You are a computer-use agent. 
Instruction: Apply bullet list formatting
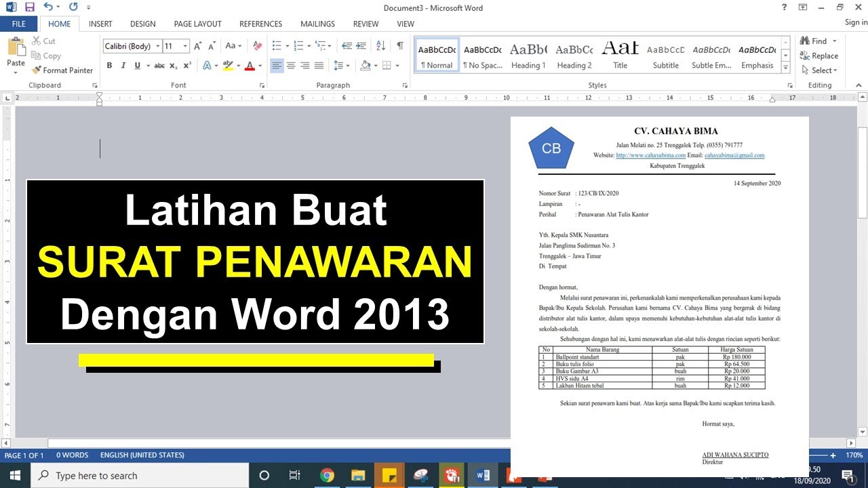(x=277, y=46)
